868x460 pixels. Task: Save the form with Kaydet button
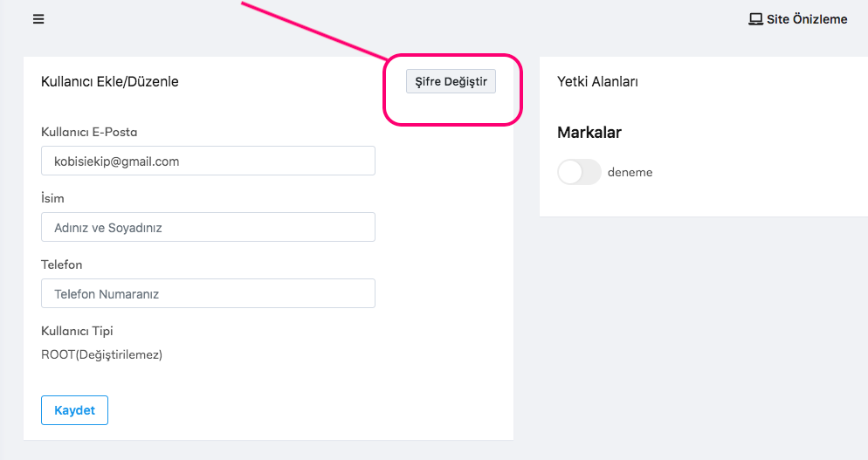tap(75, 410)
